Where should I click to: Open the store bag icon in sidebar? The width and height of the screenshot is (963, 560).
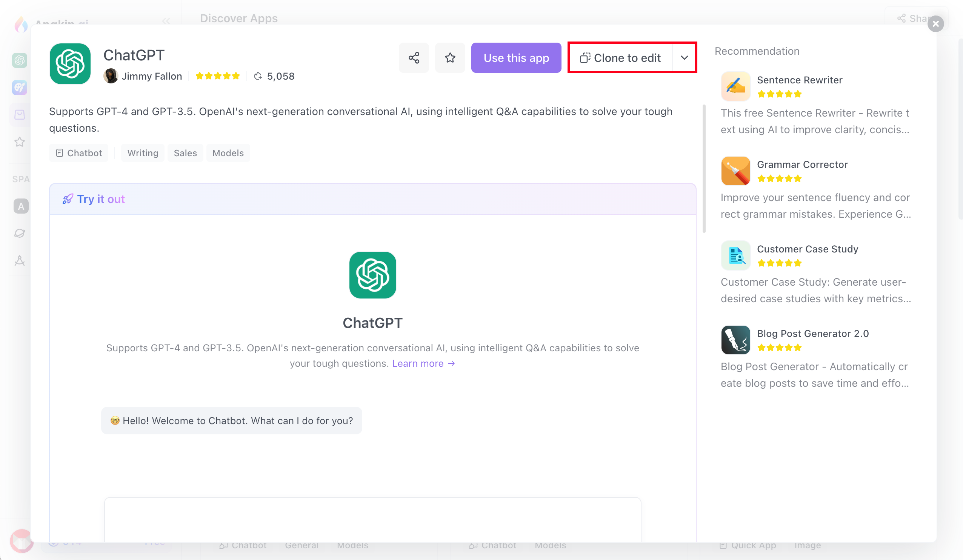pos(20,114)
